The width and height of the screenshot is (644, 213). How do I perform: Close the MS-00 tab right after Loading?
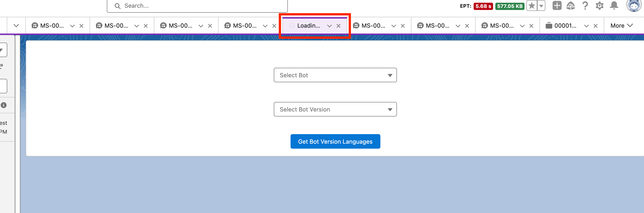403,26
